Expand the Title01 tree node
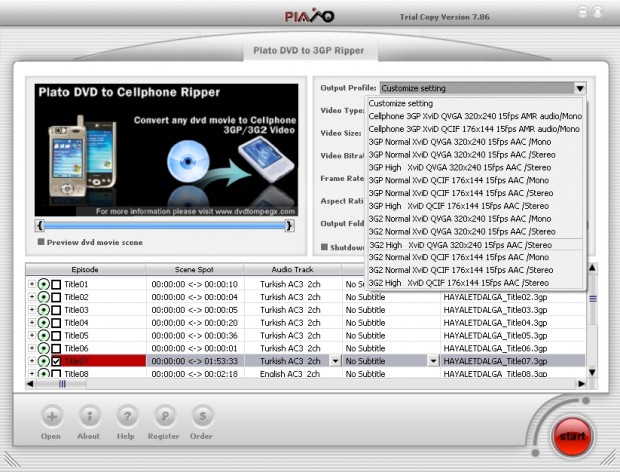The image size is (620, 472). coord(32,284)
